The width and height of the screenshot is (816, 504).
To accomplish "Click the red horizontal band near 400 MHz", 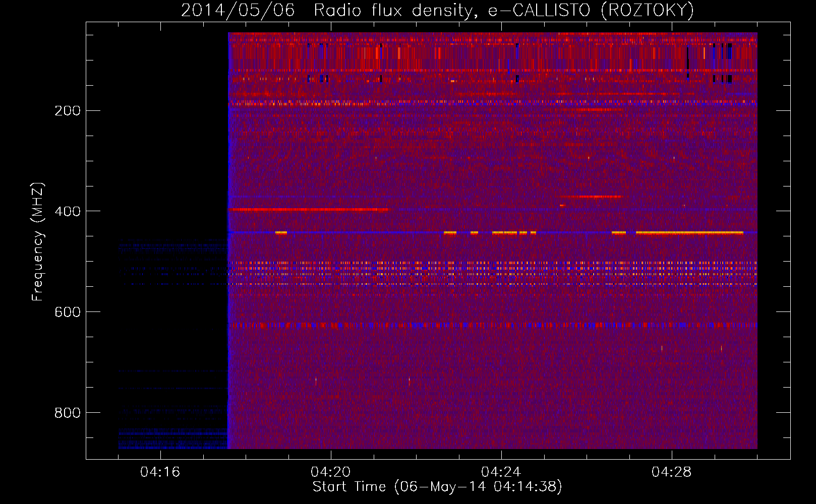I will tap(308, 209).
